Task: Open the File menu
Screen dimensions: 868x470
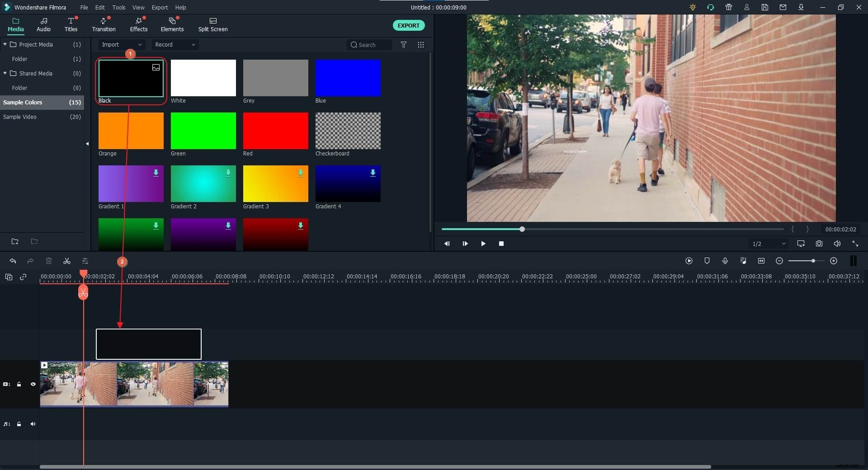Action: coord(84,7)
